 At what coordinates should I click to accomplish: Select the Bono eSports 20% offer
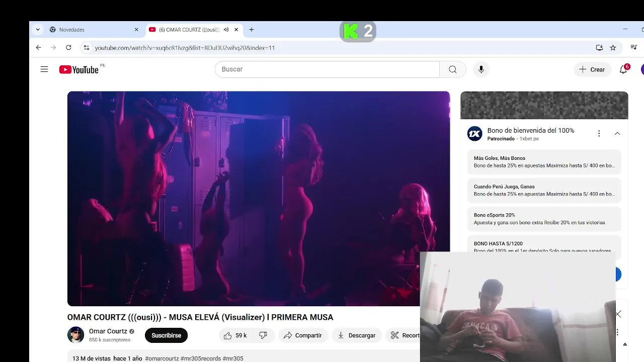[544, 219]
